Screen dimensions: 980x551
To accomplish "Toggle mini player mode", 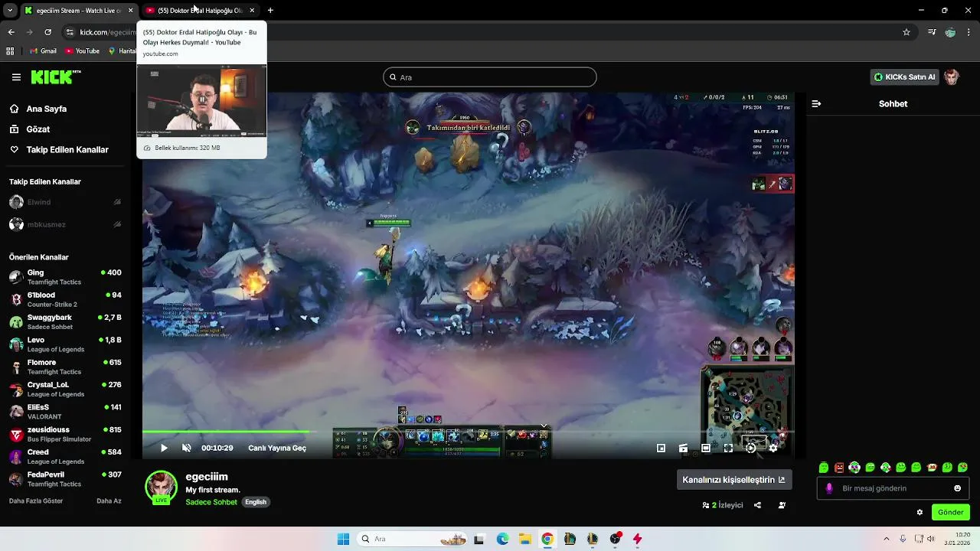I will [x=661, y=448].
